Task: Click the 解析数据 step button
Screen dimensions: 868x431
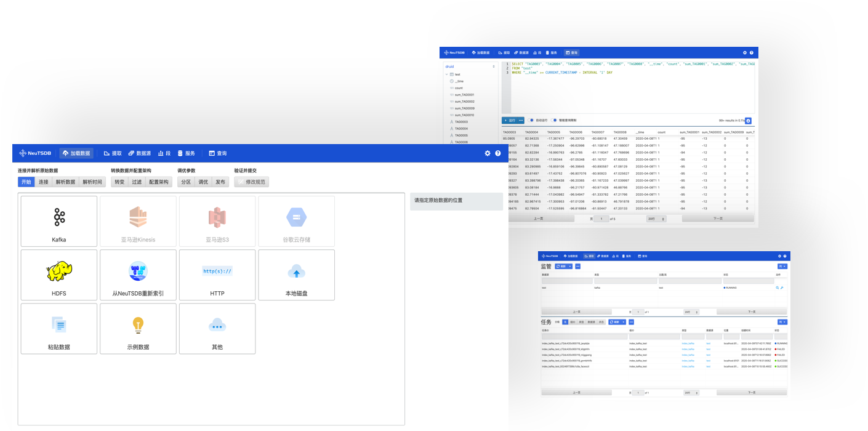Action: point(66,182)
